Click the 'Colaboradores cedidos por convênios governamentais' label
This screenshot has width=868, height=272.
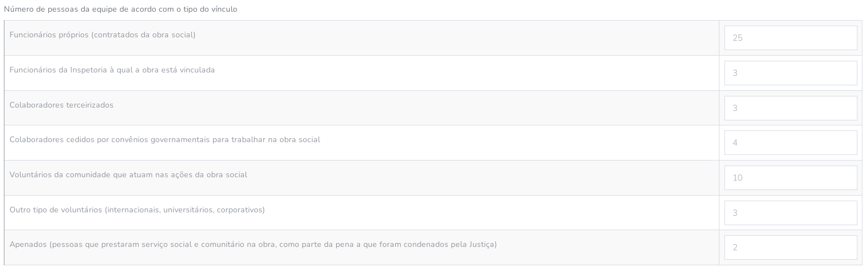(165, 139)
